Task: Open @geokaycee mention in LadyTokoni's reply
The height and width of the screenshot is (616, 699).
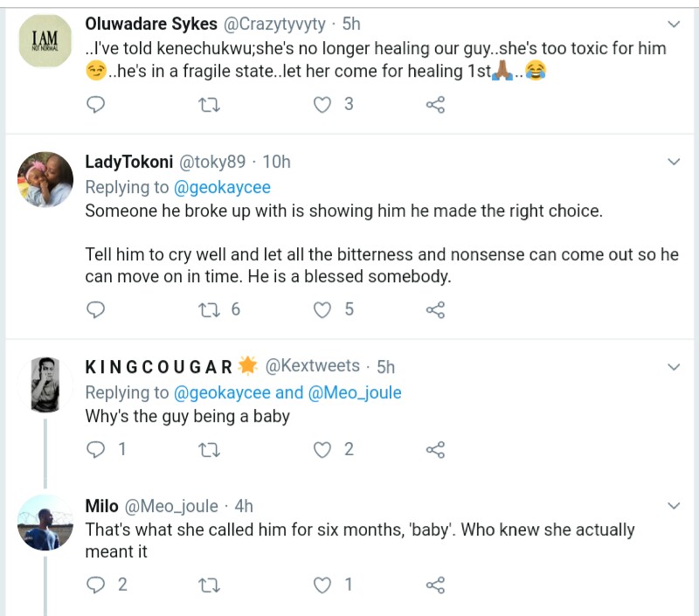Action: click(222, 187)
